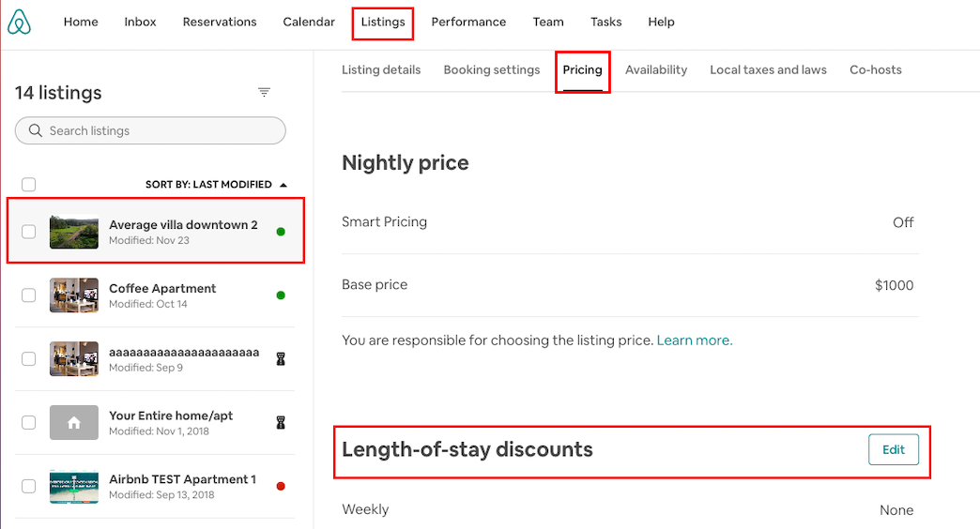The width and height of the screenshot is (980, 529).
Task: Edit Length-of-stay discounts
Action: 893,449
